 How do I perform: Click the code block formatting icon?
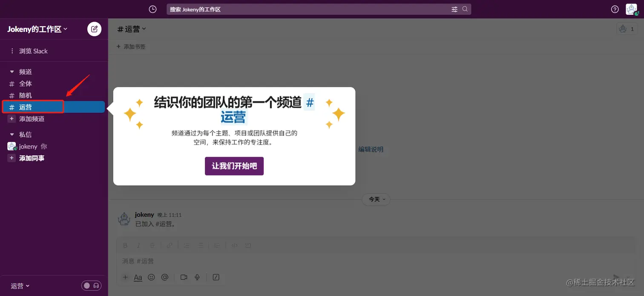point(248,245)
